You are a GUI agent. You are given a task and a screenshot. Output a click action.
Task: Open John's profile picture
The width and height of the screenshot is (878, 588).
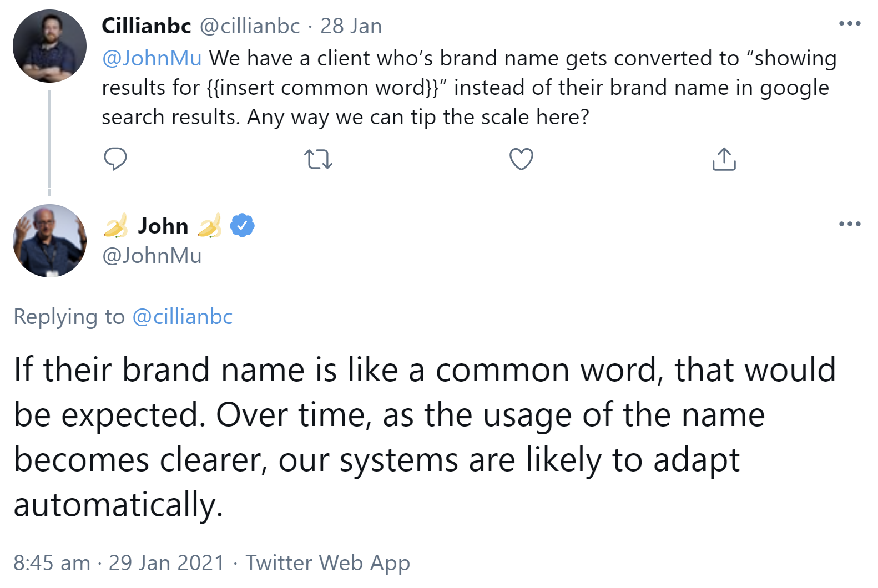coord(49,241)
